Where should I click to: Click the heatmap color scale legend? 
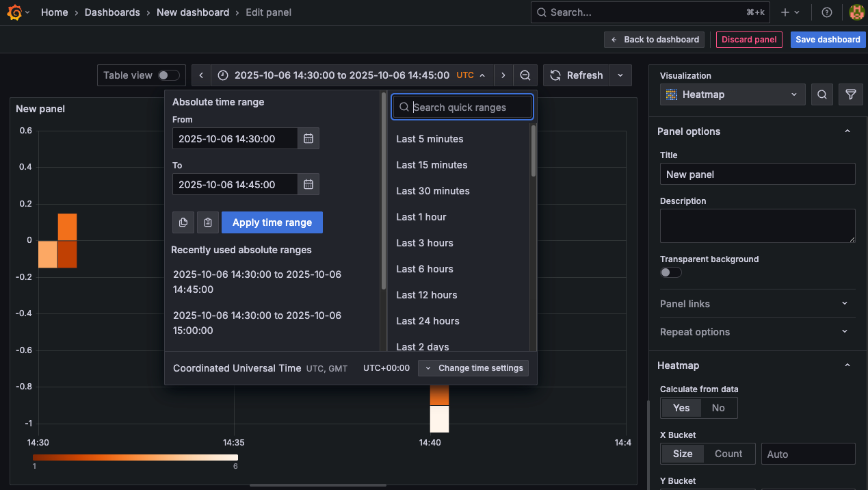tap(135, 457)
